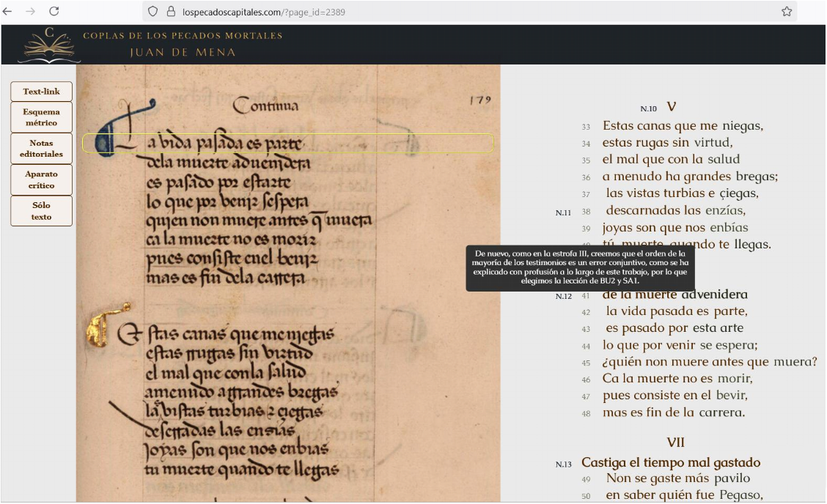Select line 48 'mas es fin de la carrera'
827x504 pixels.
pyautogui.click(x=674, y=412)
